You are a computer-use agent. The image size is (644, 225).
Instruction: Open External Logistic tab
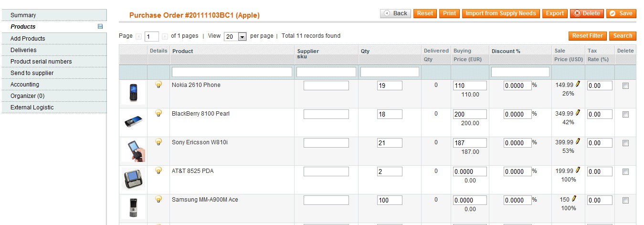(x=53, y=107)
